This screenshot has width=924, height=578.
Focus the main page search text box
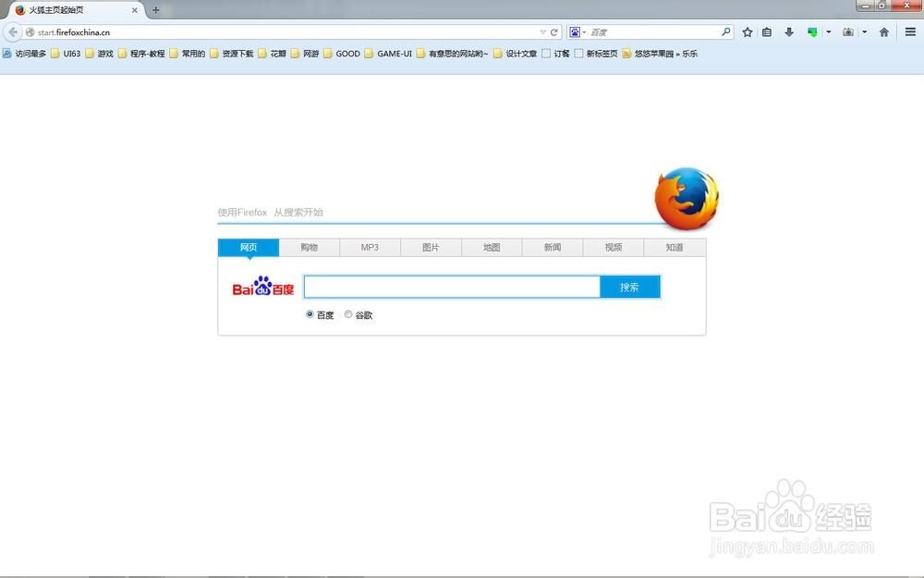[452, 288]
